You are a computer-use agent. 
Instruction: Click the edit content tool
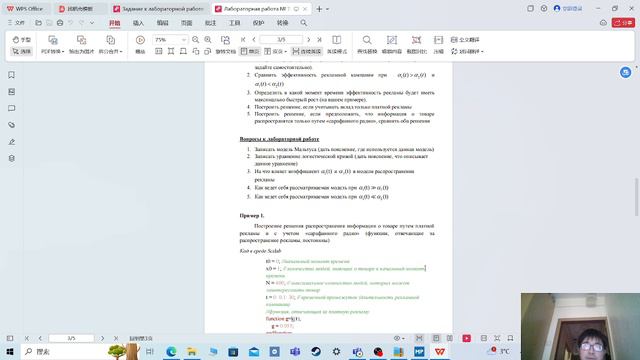point(391,44)
